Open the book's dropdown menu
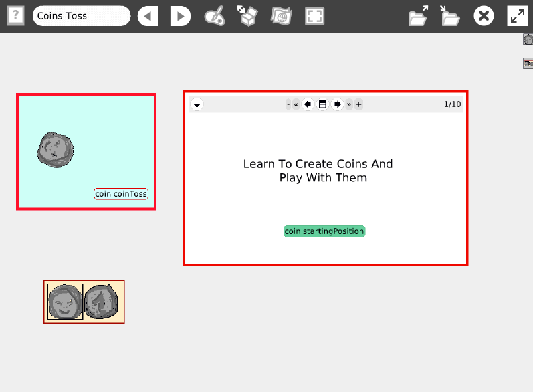Image resolution: width=533 pixels, height=392 pixels. pos(197,104)
